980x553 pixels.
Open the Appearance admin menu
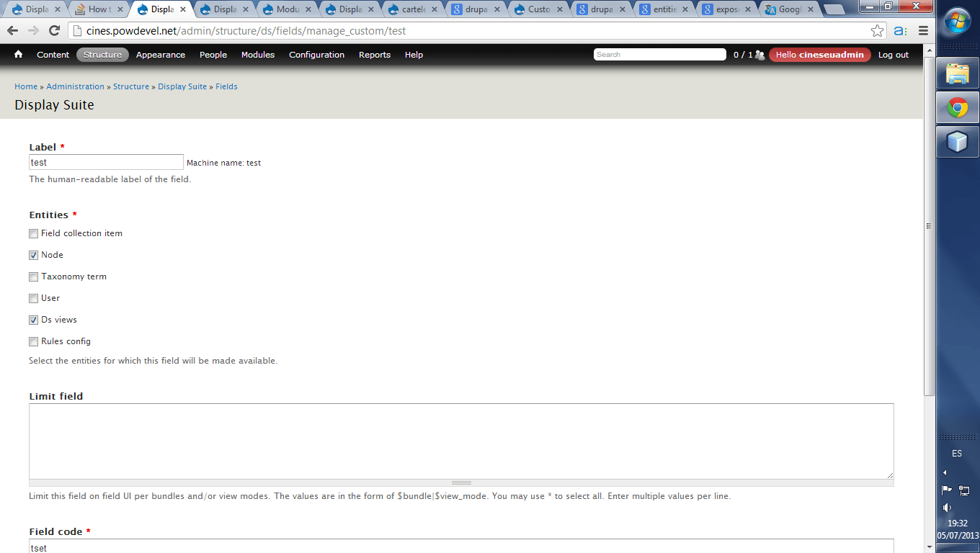pyautogui.click(x=161, y=55)
